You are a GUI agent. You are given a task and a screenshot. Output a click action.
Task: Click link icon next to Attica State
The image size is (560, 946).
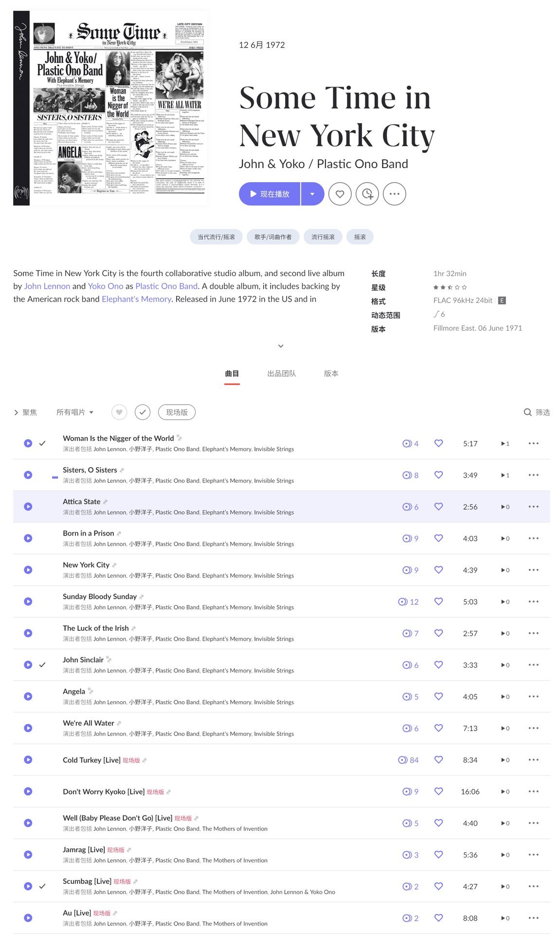(x=105, y=502)
